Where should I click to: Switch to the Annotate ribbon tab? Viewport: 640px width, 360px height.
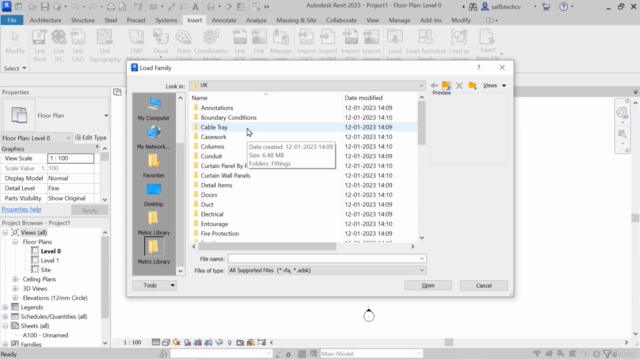click(x=224, y=20)
